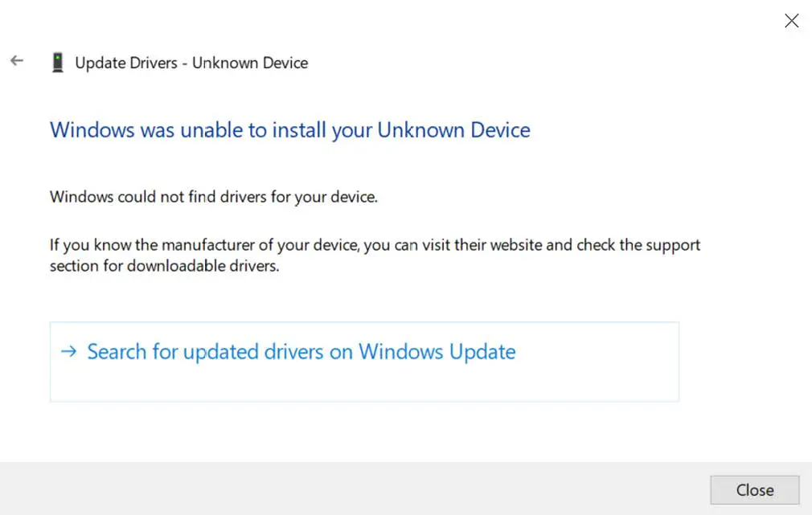Dismiss the wizard using the Close button

[754, 490]
